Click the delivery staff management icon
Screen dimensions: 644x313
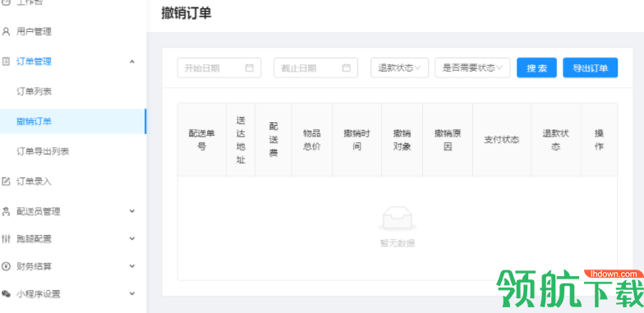click(x=6, y=212)
